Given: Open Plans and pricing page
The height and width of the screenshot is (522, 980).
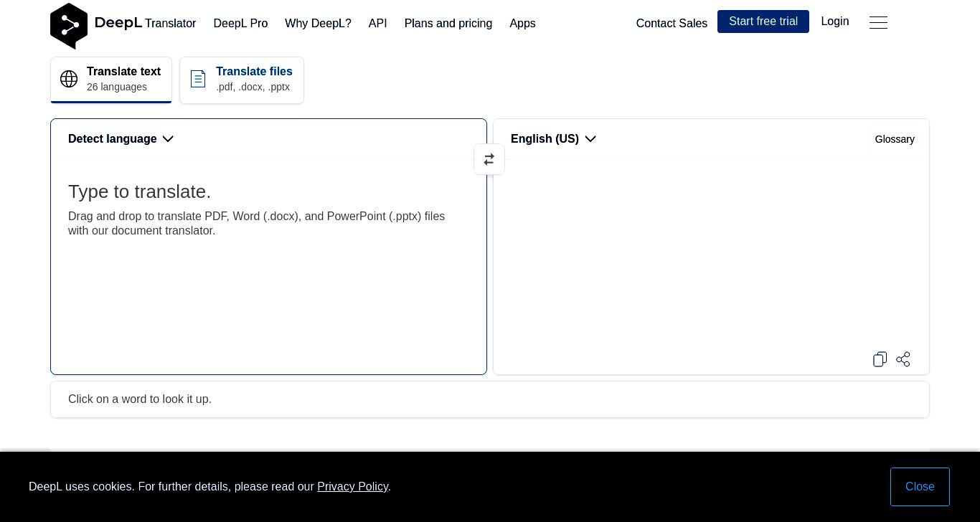Looking at the screenshot, I should click(448, 24).
